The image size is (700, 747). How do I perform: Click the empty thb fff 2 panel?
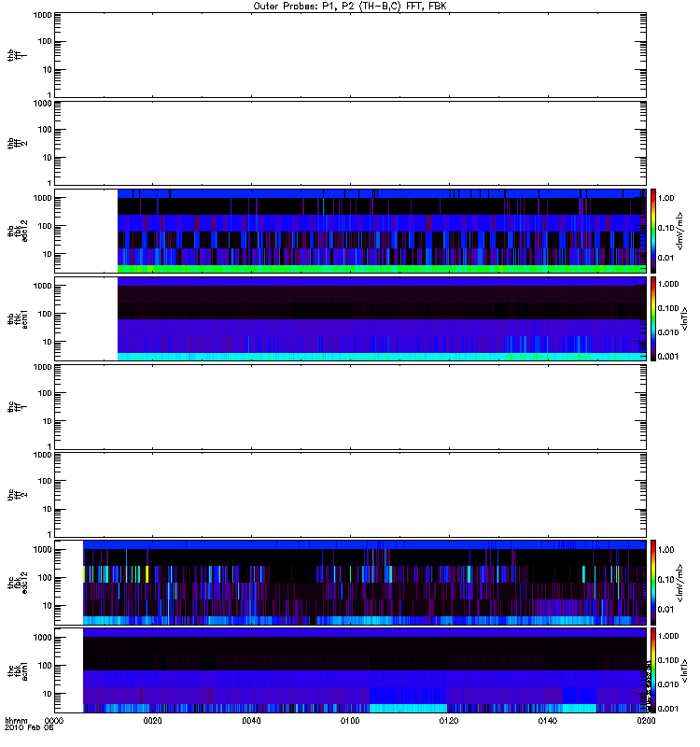[351, 143]
